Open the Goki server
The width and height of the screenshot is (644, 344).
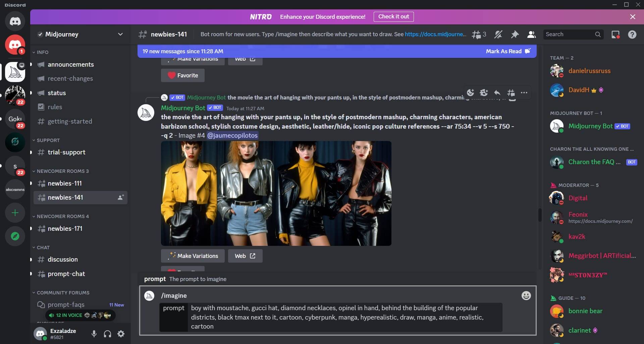[x=15, y=119]
